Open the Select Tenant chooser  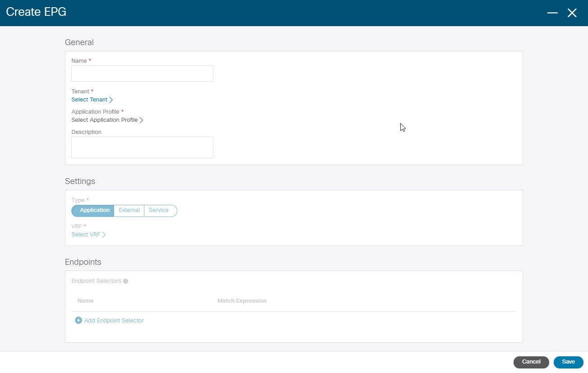click(92, 100)
